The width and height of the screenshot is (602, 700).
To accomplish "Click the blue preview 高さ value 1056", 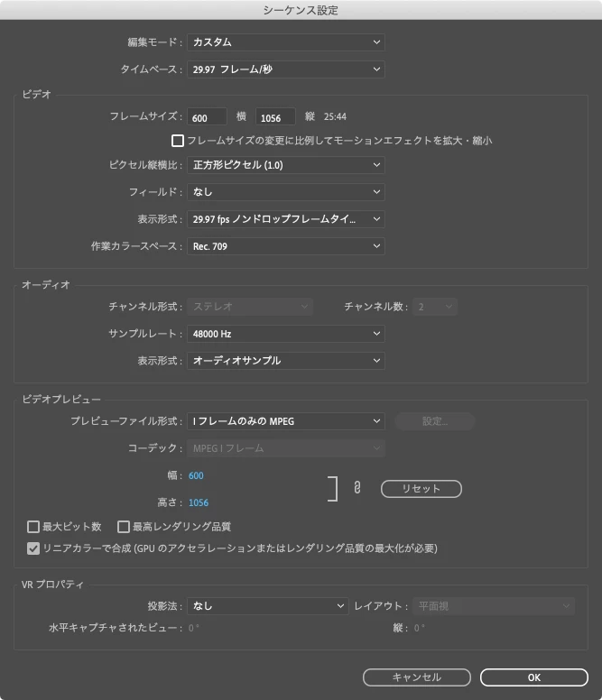I will click(199, 502).
